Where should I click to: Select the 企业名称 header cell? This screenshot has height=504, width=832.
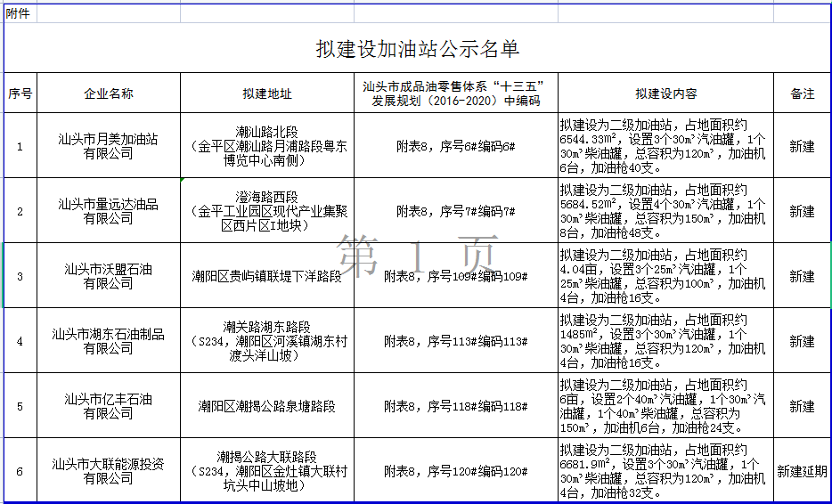109,93
